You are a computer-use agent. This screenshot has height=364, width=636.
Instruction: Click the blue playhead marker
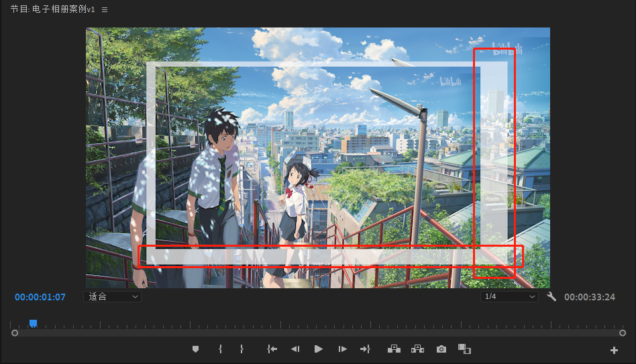(x=34, y=323)
